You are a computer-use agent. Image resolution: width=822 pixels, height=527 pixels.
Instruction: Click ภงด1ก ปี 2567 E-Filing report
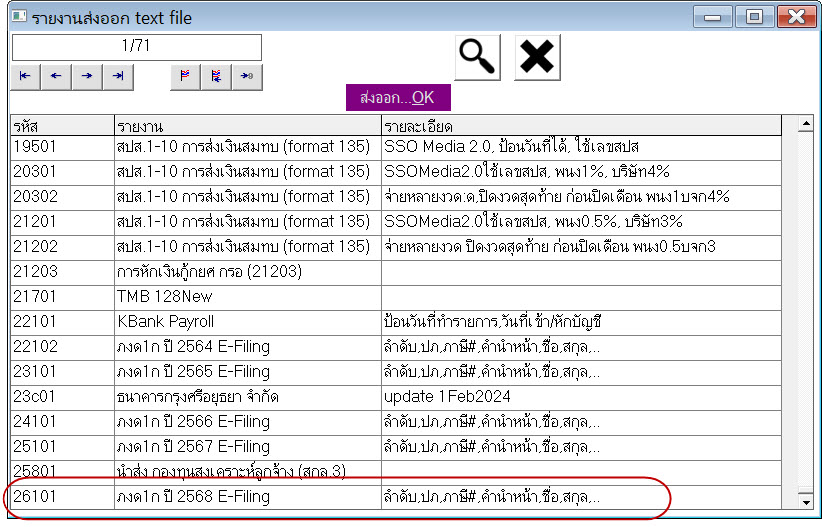(x=193, y=447)
